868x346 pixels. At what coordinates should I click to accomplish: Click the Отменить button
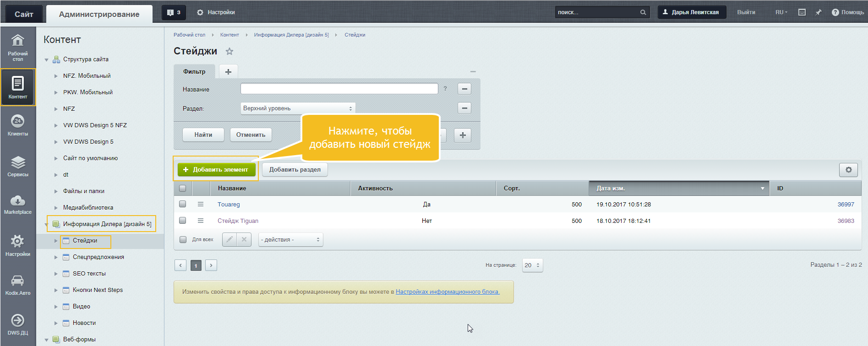tap(251, 135)
